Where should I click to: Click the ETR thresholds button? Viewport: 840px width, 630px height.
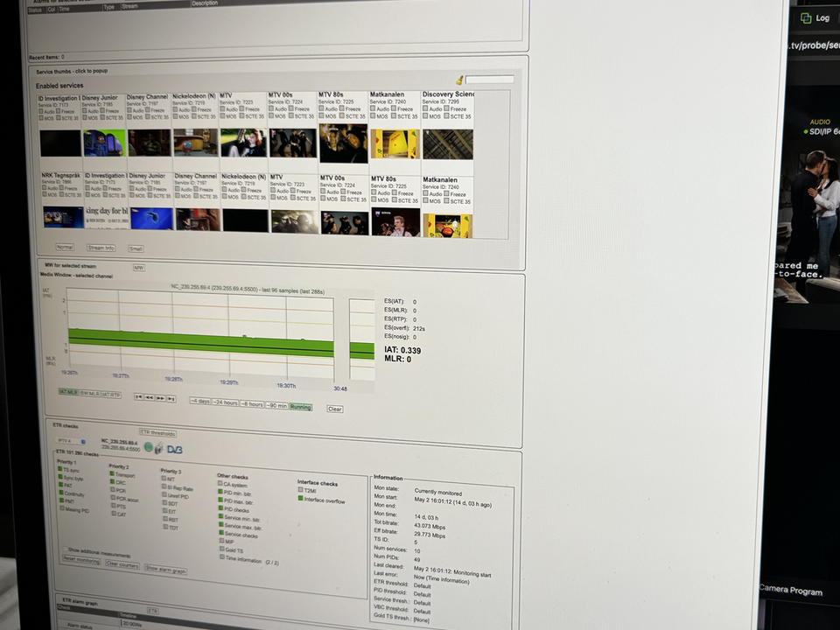[158, 433]
